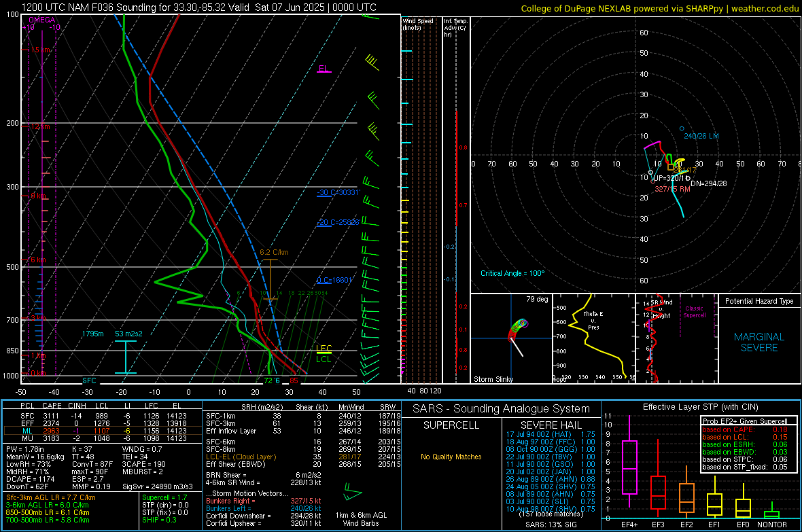Click the SHIP = 0.3 parameter
802x532 pixels.
[x=159, y=520]
